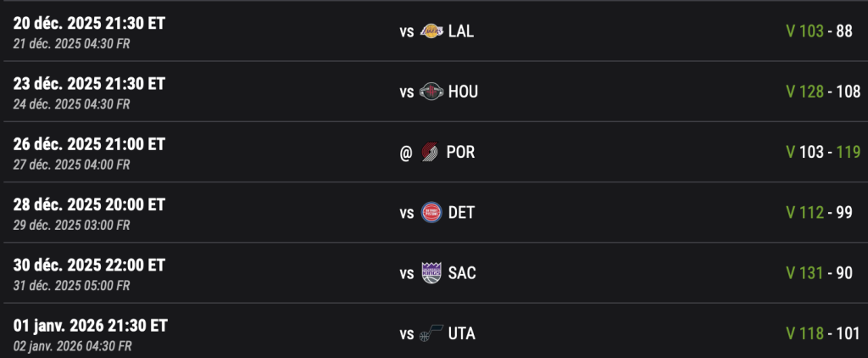Viewport: 868px width, 358px height.
Task: View the V 118 - 101 result
Action: [x=822, y=333]
